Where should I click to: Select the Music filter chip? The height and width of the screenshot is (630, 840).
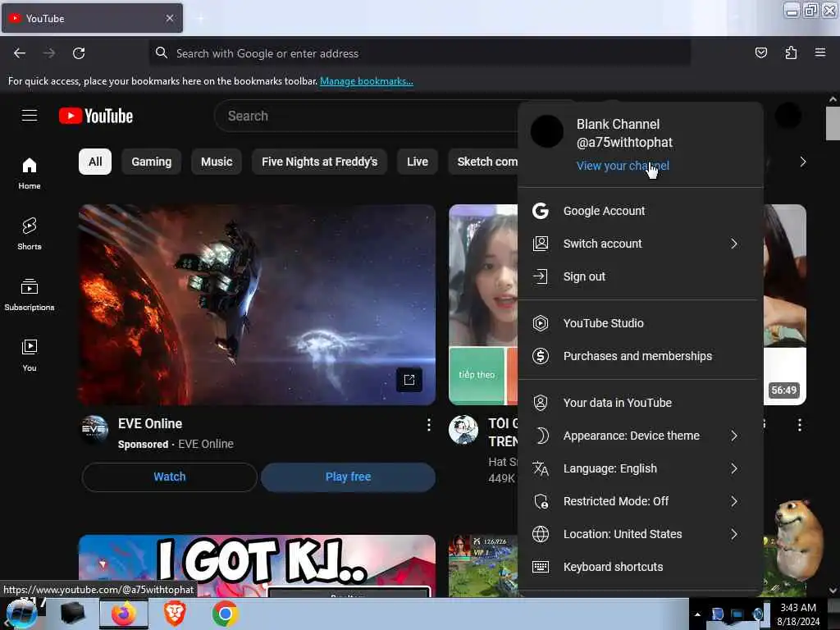pos(217,162)
